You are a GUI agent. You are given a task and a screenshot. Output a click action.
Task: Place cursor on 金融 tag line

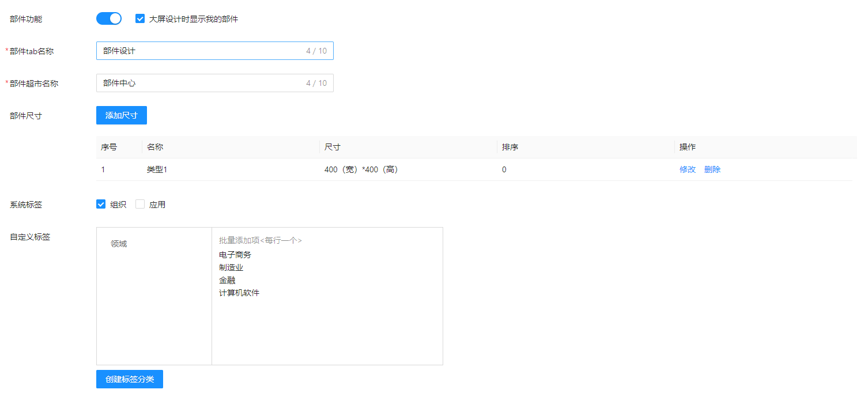click(227, 280)
